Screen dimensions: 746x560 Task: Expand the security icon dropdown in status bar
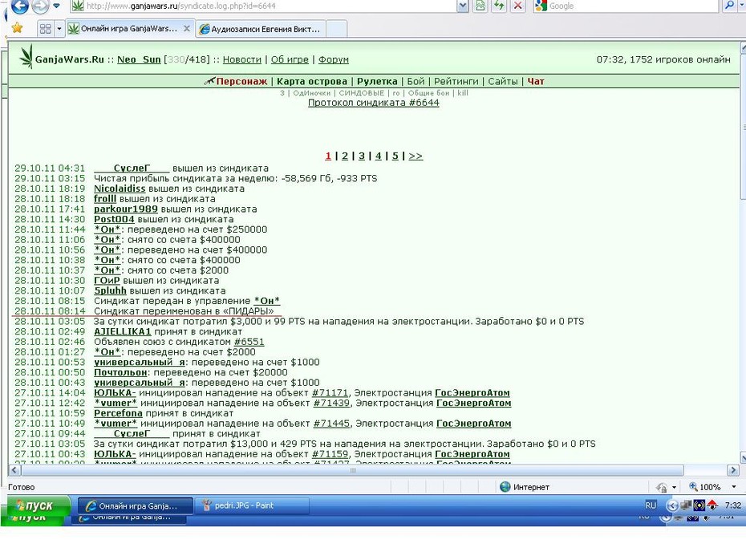pos(674,487)
